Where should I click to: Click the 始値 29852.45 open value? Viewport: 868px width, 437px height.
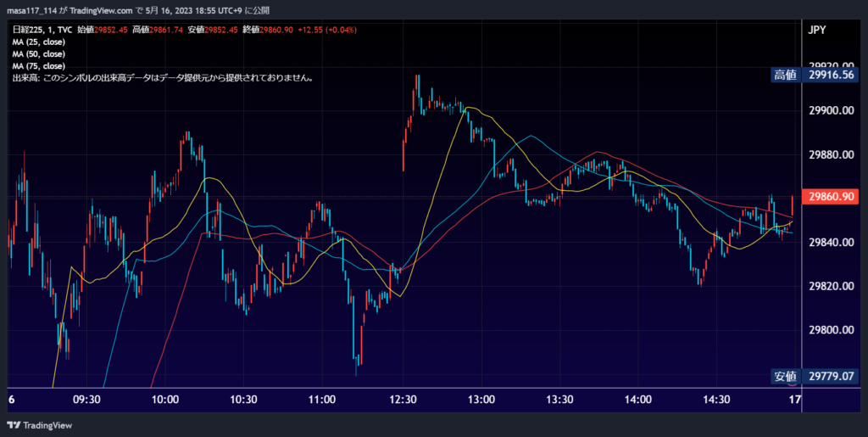click(x=102, y=30)
